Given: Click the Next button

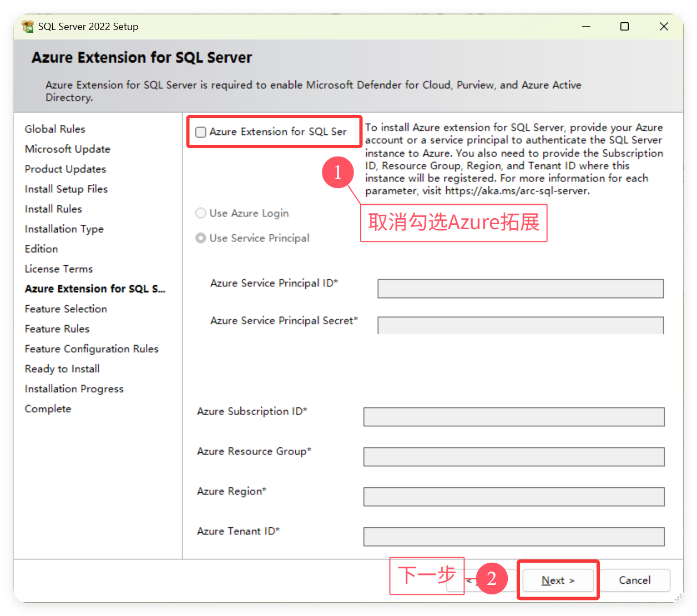Looking at the screenshot, I should tap(558, 580).
